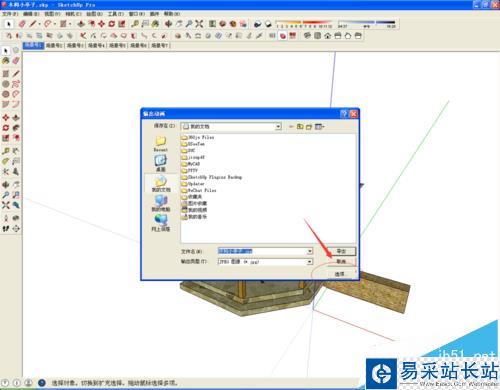Image resolution: width=500 pixels, height=390 pixels.
Task: Click the Orbit icon in top toolbar
Action: coord(169,24)
